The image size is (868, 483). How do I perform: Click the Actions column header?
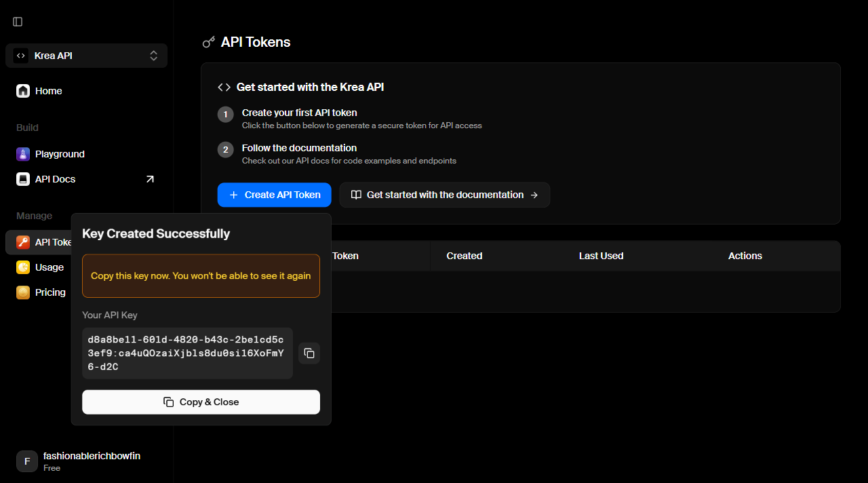[x=745, y=256]
